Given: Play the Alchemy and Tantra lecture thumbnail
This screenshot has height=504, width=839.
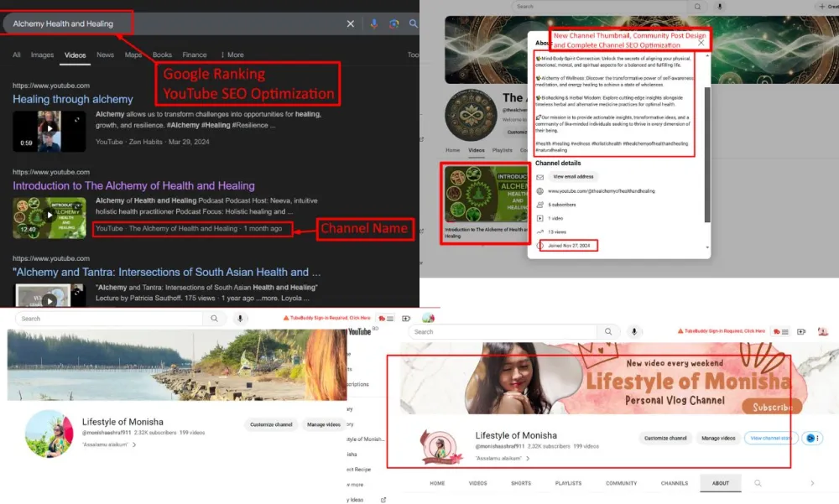Looking at the screenshot, I should pos(50,296).
